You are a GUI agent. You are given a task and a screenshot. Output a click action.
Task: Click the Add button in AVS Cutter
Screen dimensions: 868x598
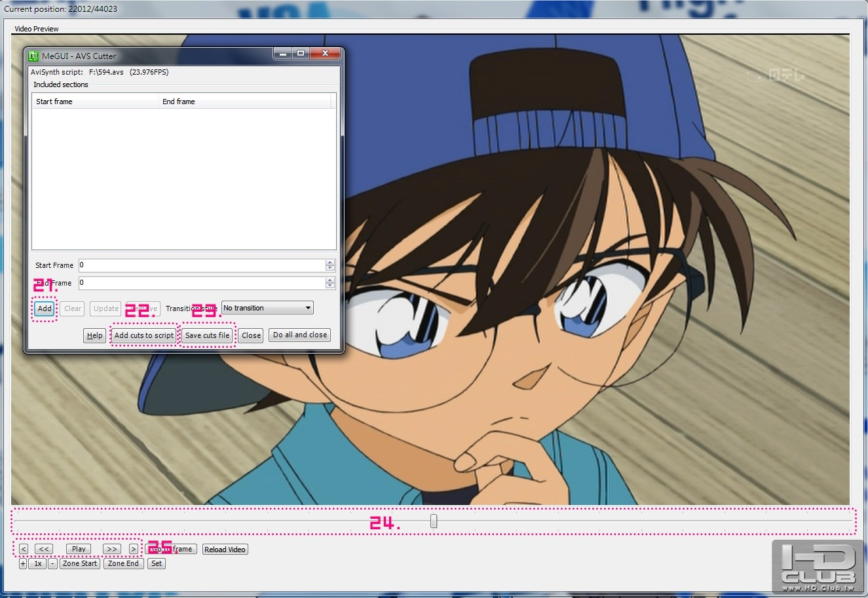coord(45,308)
